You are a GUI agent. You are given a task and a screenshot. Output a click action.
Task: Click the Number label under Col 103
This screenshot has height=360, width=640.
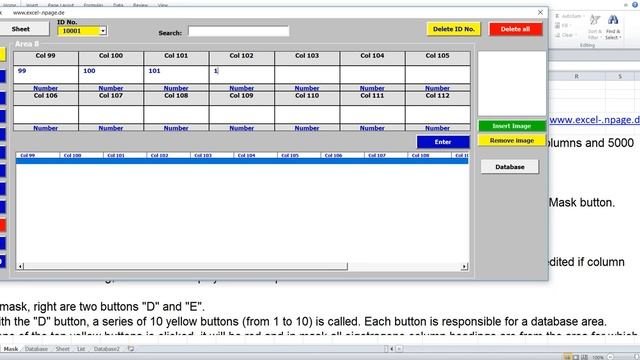click(307, 88)
